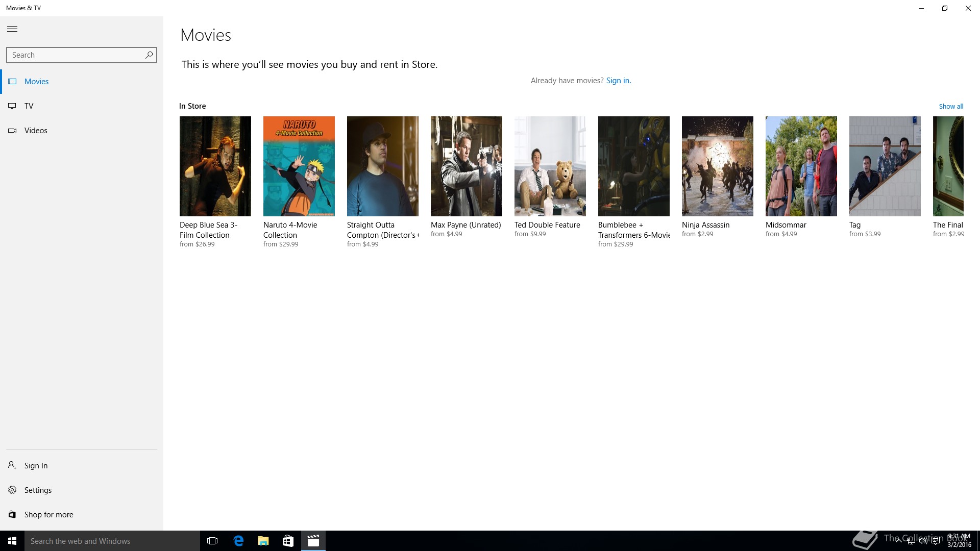Open the Ninja Assassin poster
The image size is (980, 551).
(x=718, y=166)
